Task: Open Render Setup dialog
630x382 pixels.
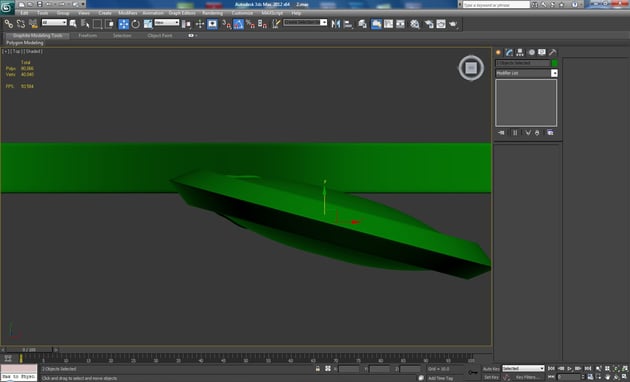Action: tap(429, 24)
